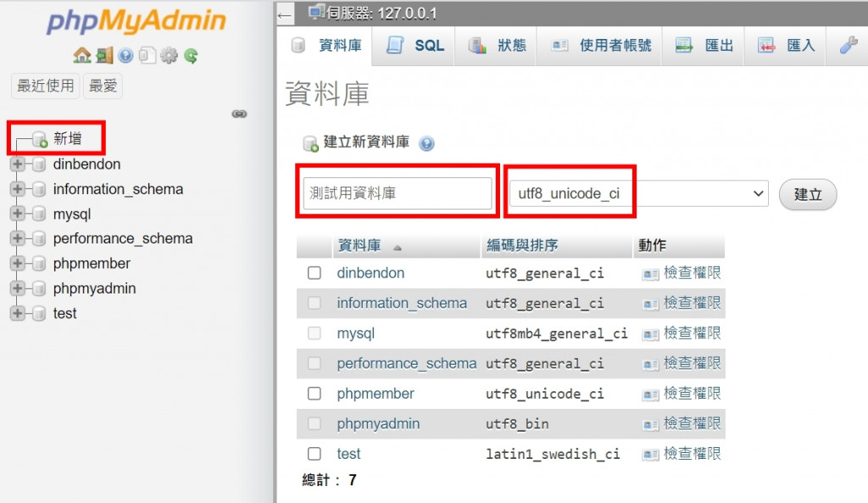Open the utf8_unicode_ci collation dropdown
Viewport: 868px width, 503px height.
click(x=639, y=193)
